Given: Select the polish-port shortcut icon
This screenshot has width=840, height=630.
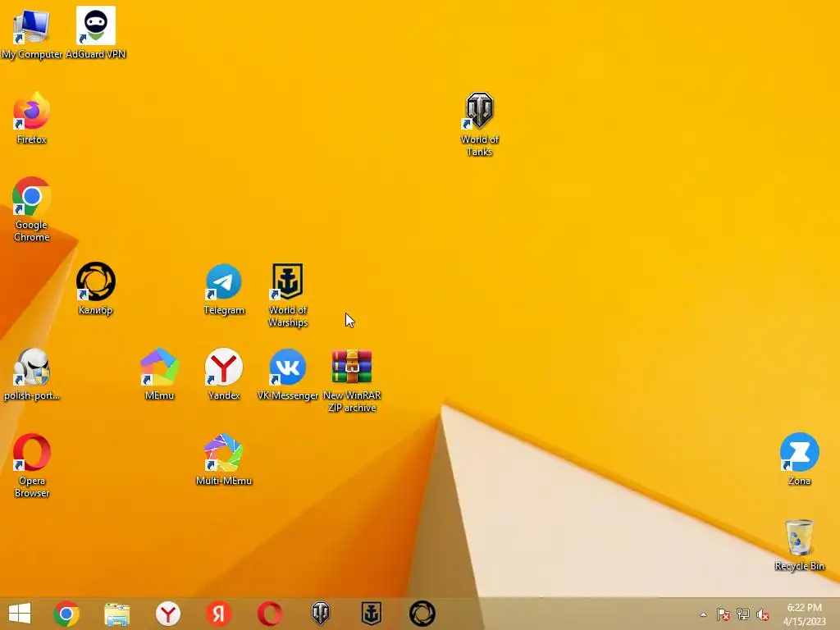Looking at the screenshot, I should point(32,374).
